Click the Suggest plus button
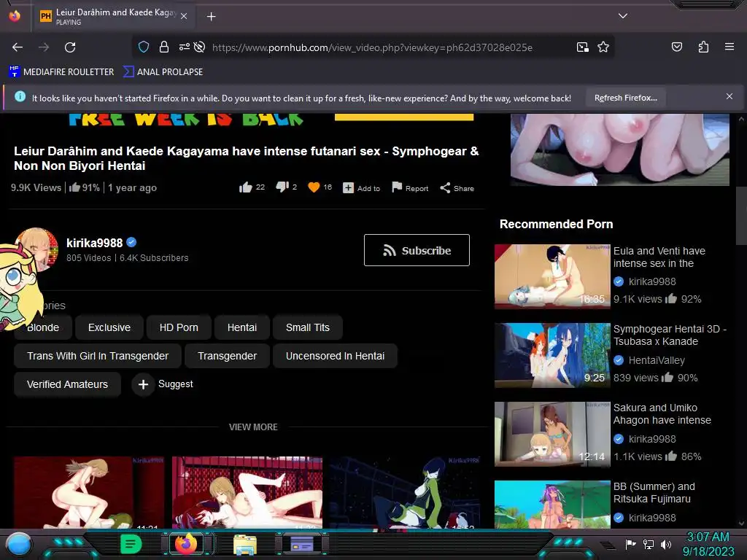Screen dimensions: 747x560 [144, 384]
